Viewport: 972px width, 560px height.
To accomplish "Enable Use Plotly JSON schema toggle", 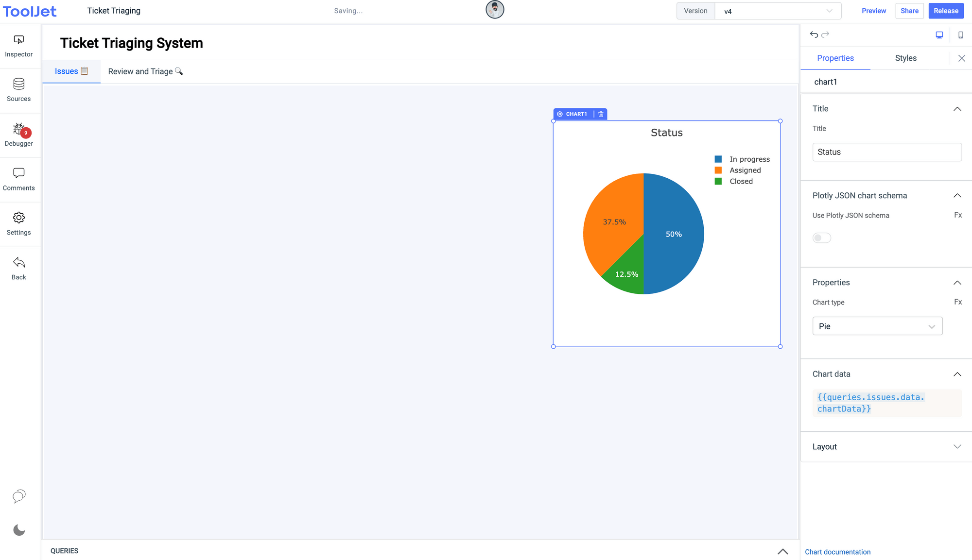I will (x=822, y=238).
